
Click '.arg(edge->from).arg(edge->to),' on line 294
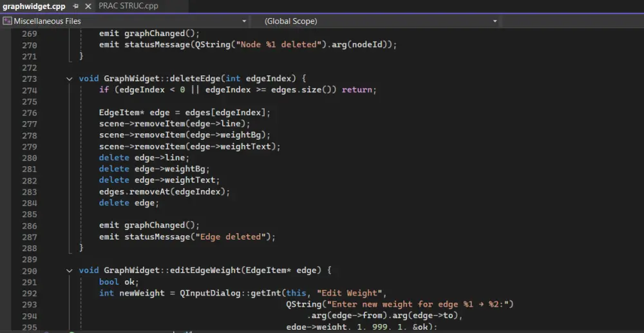click(385, 316)
